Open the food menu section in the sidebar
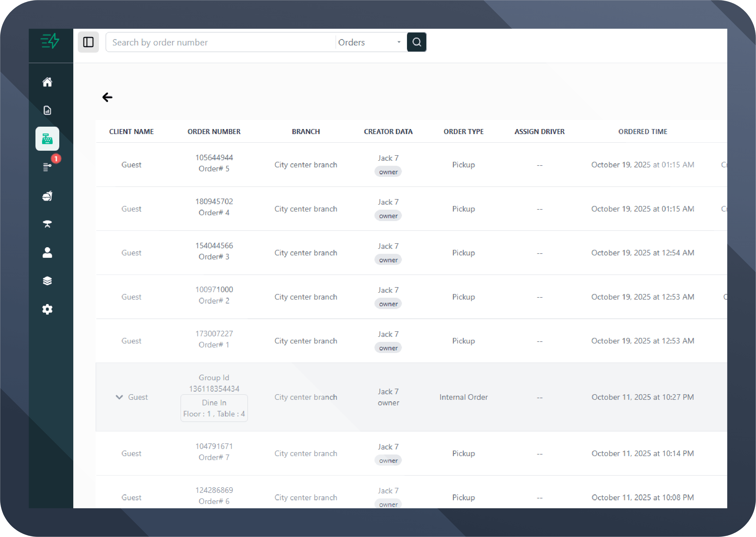Image resolution: width=756 pixels, height=537 pixels. [47, 196]
